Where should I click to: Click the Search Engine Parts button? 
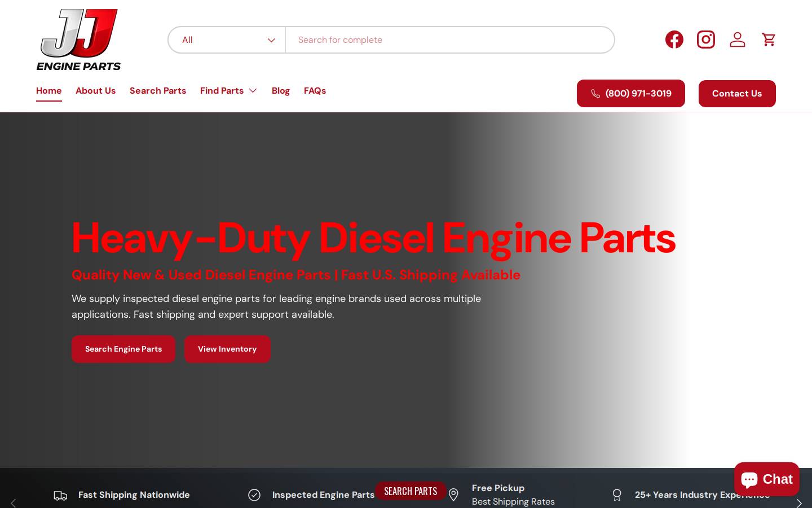[x=123, y=349]
